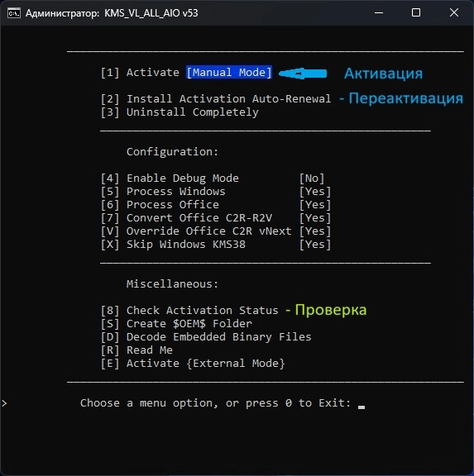Click highlighted '[Manual Mode]' text

[229, 73]
